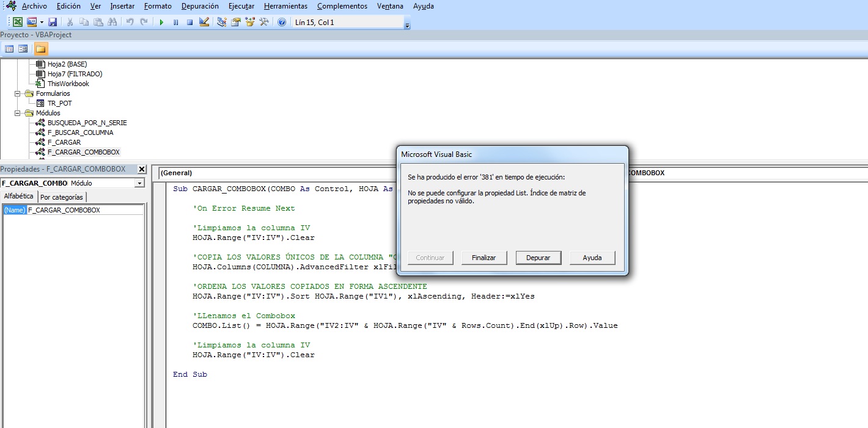The image size is (868, 428).
Task: Open the Depuración menu
Action: (200, 6)
